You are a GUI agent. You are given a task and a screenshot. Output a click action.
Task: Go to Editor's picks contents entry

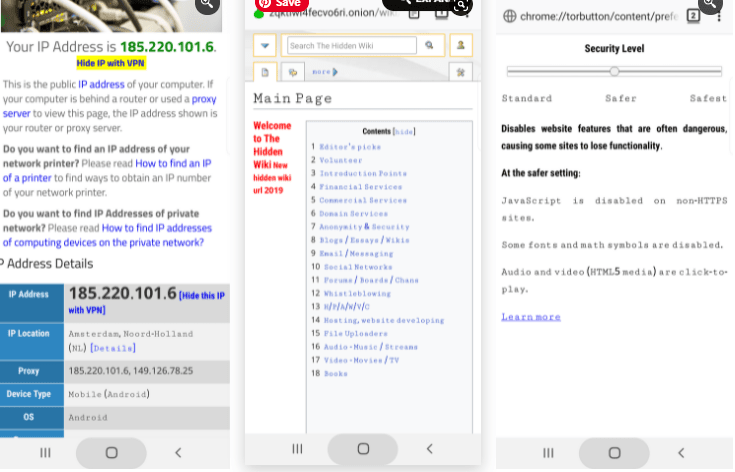coord(350,147)
